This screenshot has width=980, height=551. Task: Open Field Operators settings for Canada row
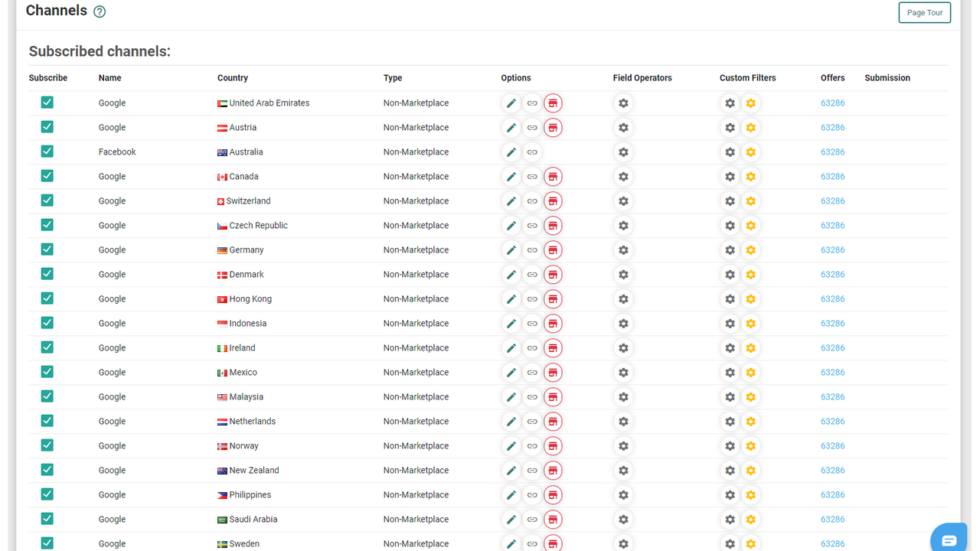pyautogui.click(x=623, y=176)
